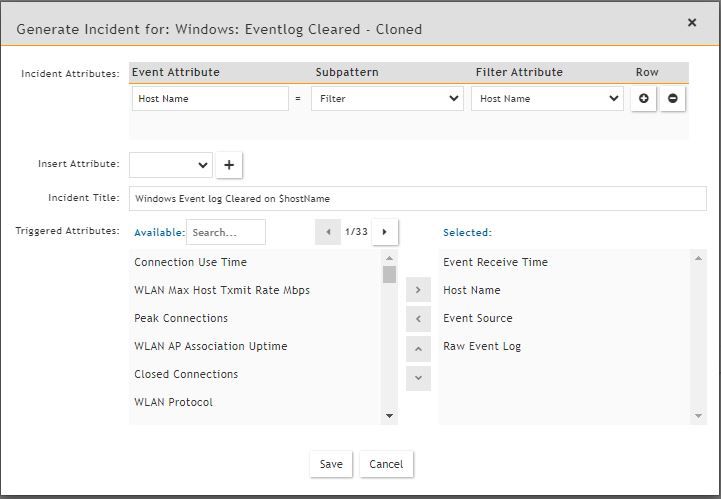Expand the Insert Attribute dropdown
This screenshot has width=721, height=499.
(x=171, y=165)
